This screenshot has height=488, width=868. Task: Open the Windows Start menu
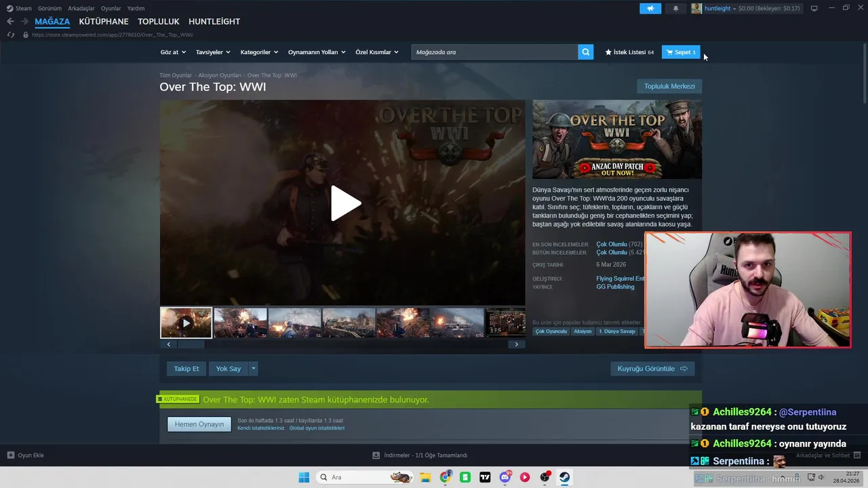(x=304, y=477)
